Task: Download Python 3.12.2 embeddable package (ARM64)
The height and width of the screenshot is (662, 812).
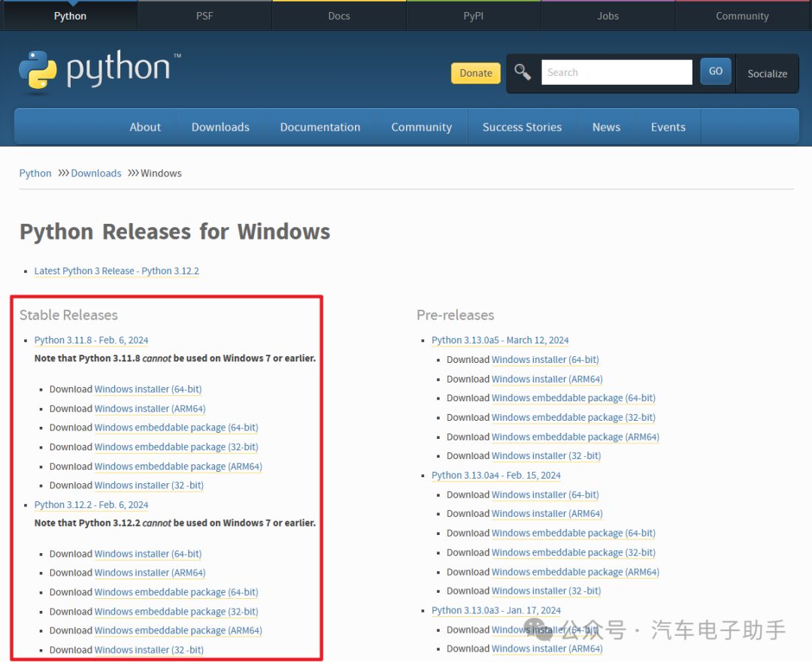Action: pos(178,630)
